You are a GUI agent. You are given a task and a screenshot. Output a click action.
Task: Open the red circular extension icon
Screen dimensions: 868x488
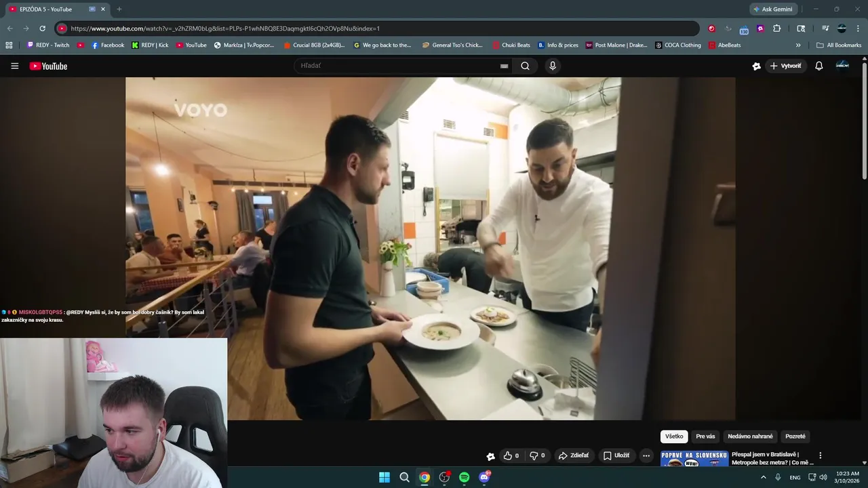coord(711,28)
